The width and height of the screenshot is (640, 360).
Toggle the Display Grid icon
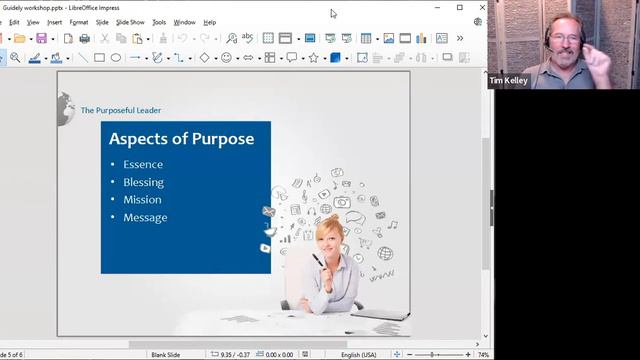click(268, 38)
